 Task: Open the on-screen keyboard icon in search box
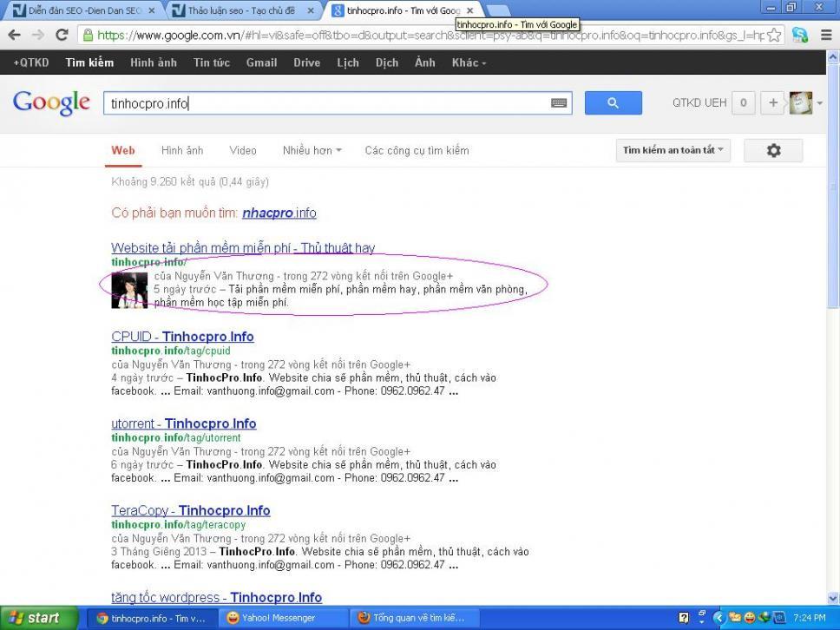click(559, 103)
